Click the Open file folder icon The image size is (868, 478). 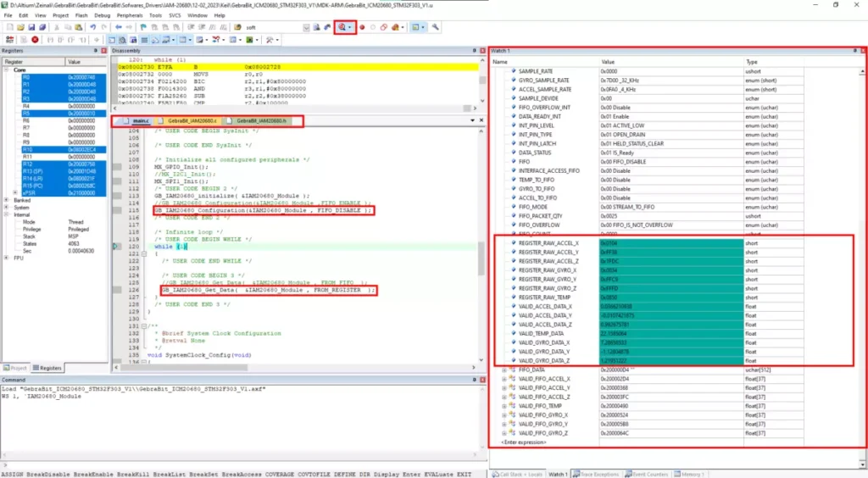(19, 27)
